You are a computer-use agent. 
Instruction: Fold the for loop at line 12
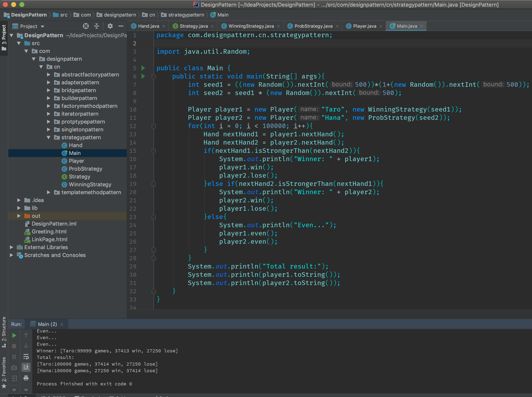154,126
